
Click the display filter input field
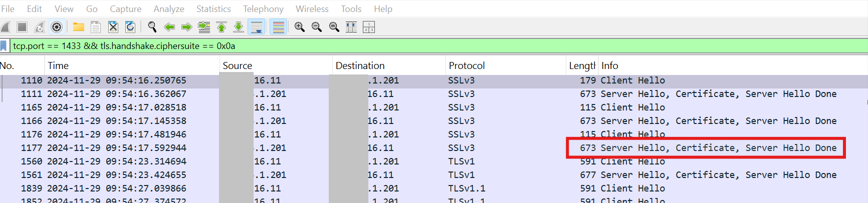pos(401,46)
